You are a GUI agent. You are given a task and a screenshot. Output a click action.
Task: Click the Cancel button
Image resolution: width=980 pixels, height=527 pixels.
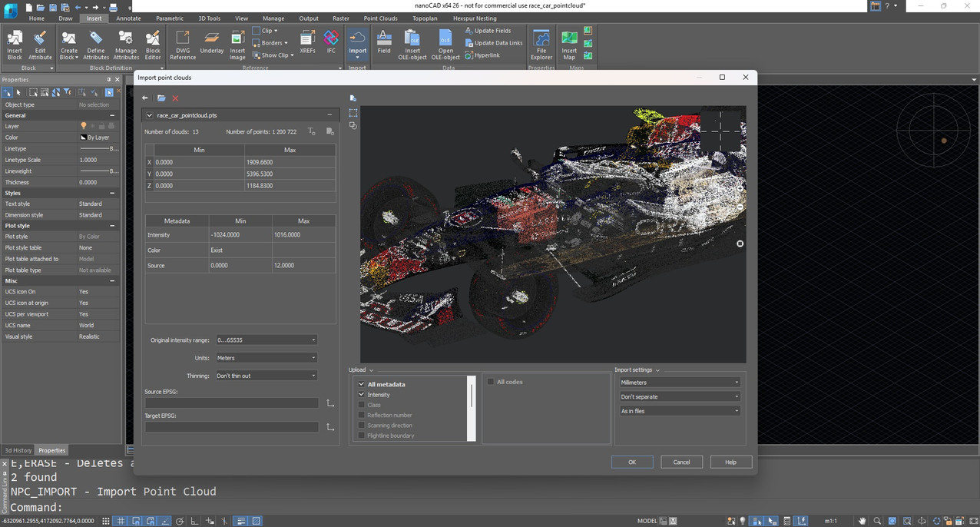click(681, 462)
